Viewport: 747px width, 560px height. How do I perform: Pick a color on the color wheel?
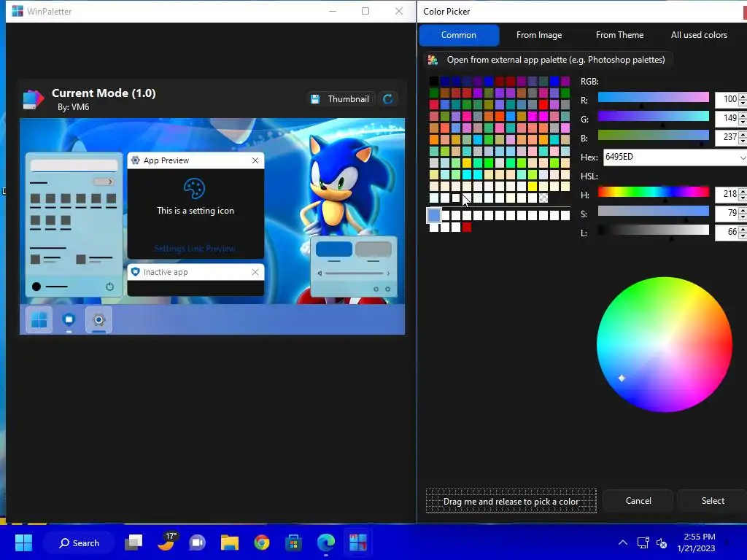coord(664,344)
